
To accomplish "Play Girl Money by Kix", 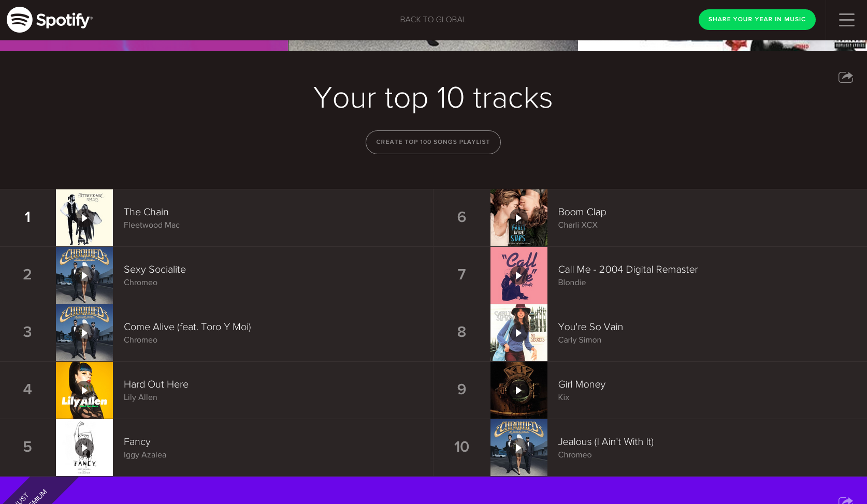I will point(518,390).
